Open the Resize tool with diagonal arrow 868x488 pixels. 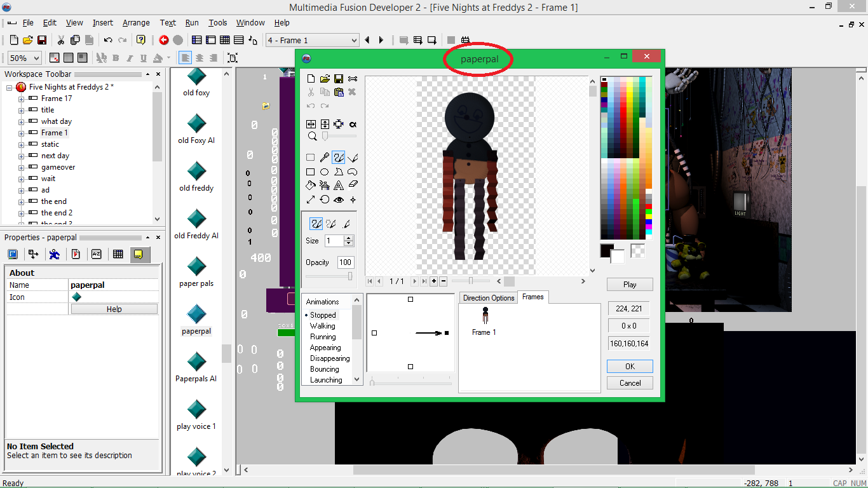(311, 200)
